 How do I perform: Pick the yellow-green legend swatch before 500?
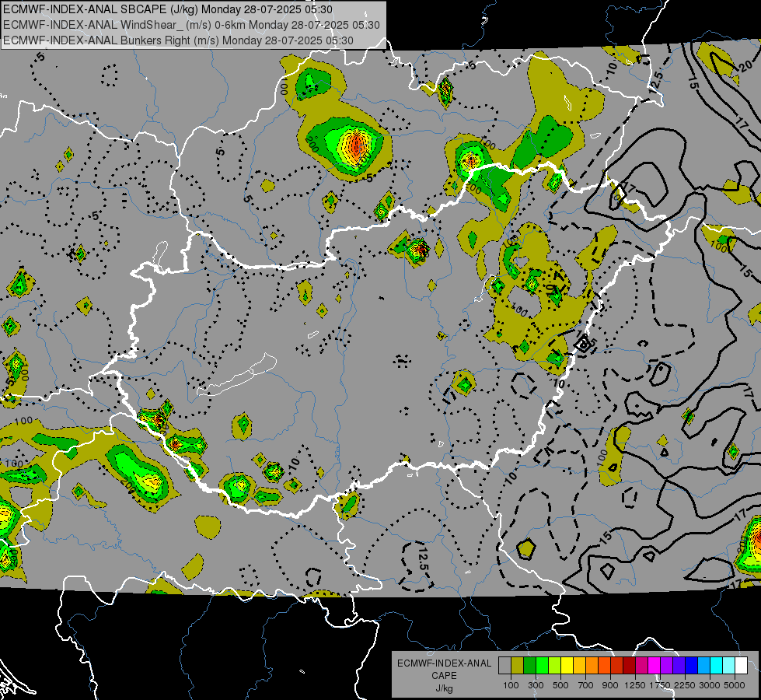point(555,665)
